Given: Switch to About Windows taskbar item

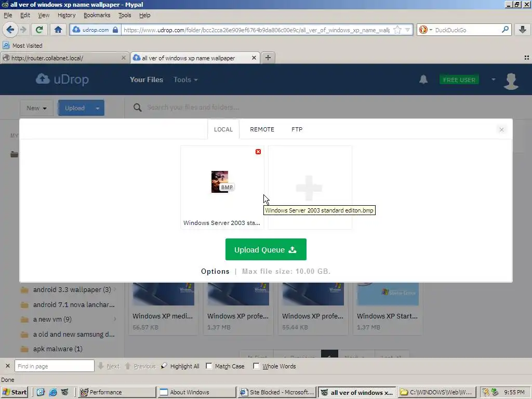Looking at the screenshot, I should 197,392.
